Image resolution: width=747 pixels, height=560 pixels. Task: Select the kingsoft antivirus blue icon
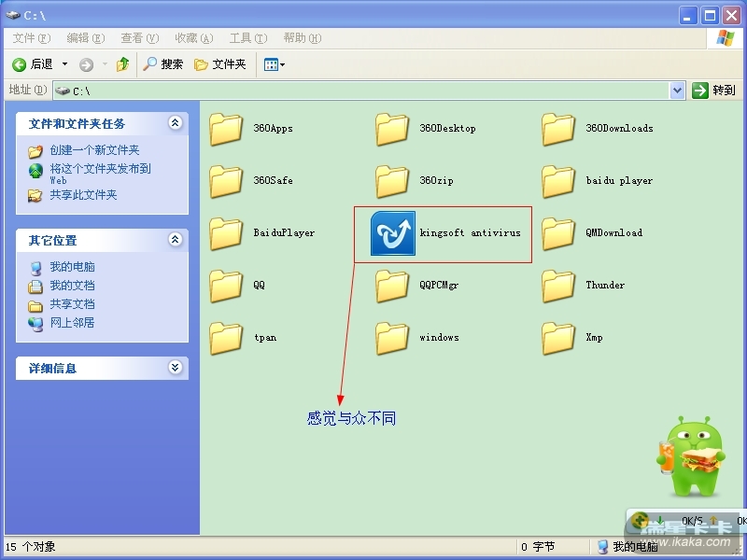[393, 233]
